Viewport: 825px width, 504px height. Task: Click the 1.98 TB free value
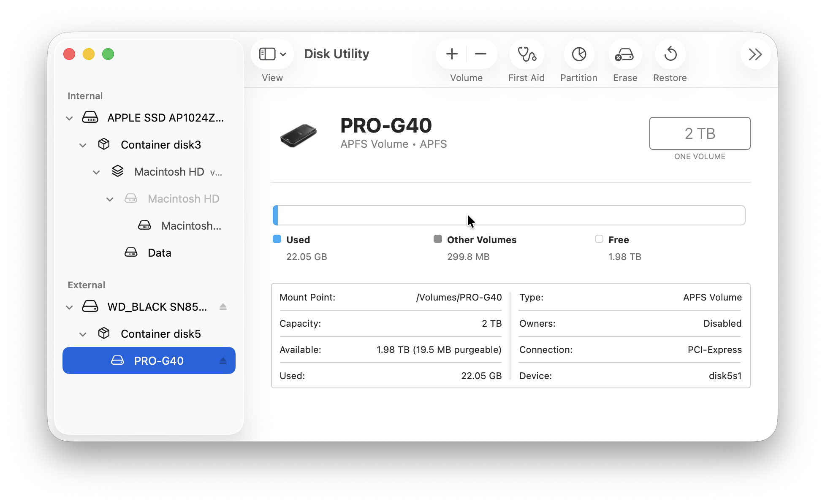click(x=625, y=257)
